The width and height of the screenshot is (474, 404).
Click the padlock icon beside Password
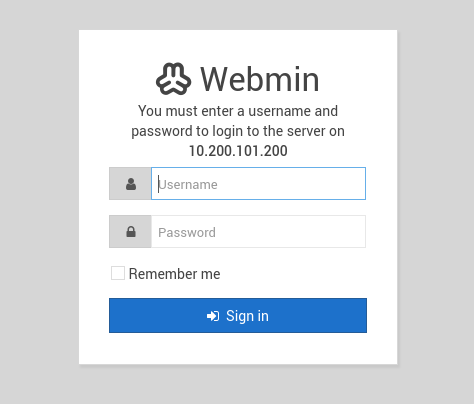click(131, 232)
